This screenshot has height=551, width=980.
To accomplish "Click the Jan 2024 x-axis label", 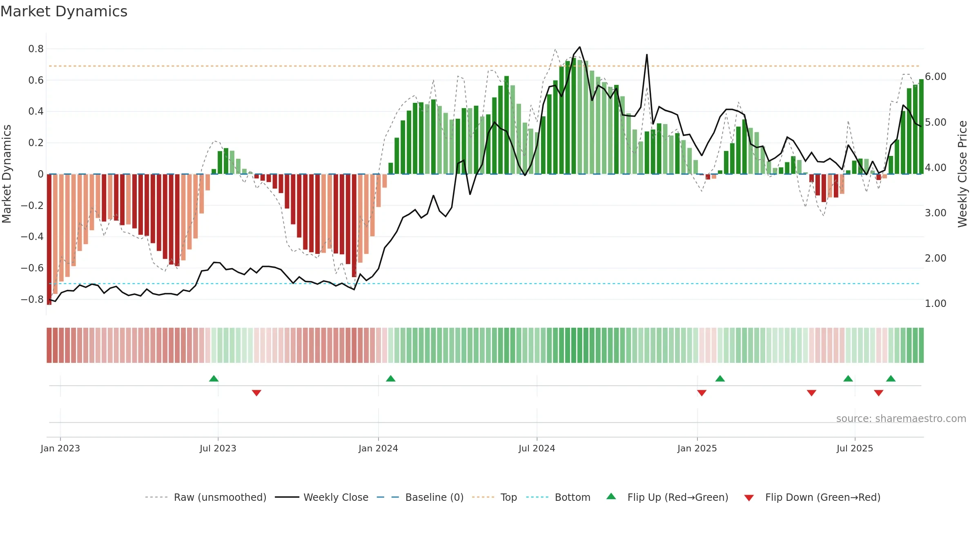I will 379,448.
